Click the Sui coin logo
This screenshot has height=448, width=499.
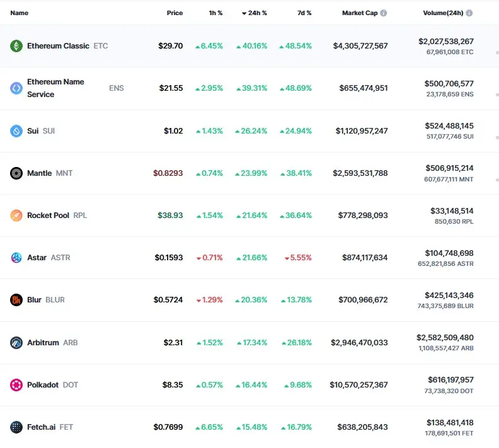tap(16, 131)
